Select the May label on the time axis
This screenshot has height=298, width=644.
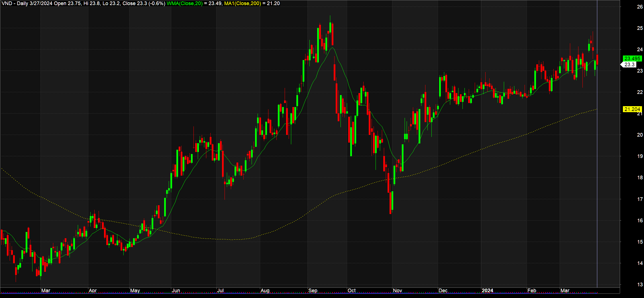(x=135, y=291)
